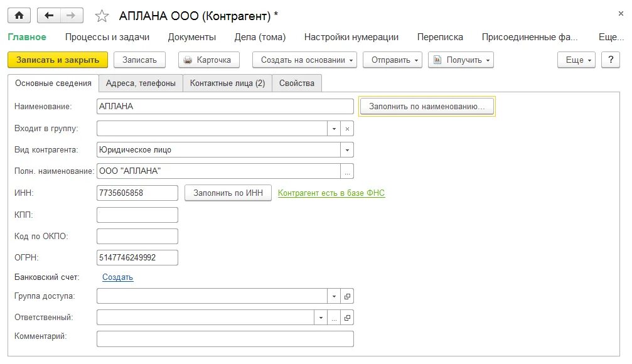The image size is (632, 364).
Task: Click Заполнить по ИНН button
Action: click(x=228, y=193)
